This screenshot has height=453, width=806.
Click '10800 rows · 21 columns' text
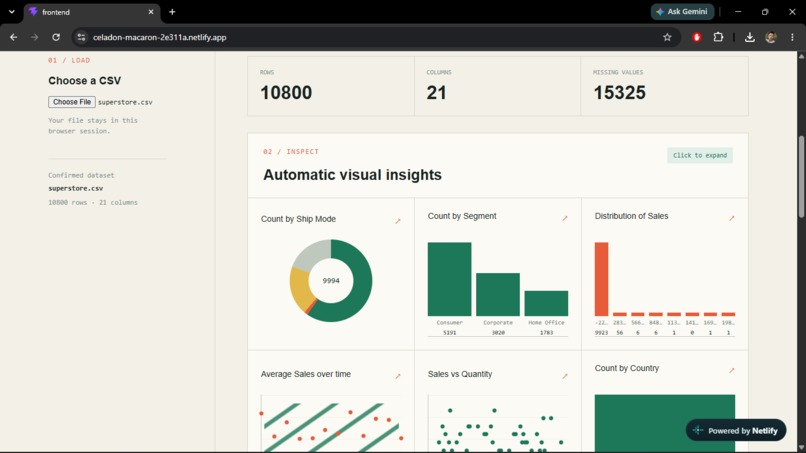(93, 203)
